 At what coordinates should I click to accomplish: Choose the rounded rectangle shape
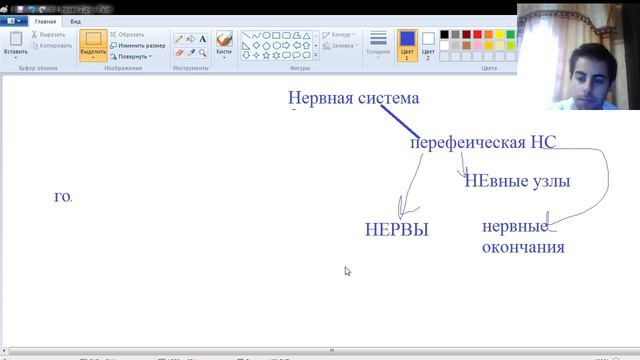286,36
